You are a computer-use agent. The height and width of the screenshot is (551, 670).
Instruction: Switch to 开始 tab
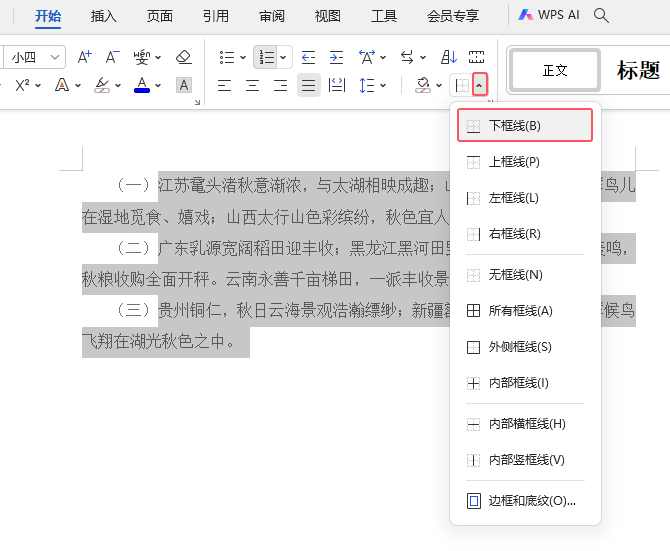coord(48,16)
